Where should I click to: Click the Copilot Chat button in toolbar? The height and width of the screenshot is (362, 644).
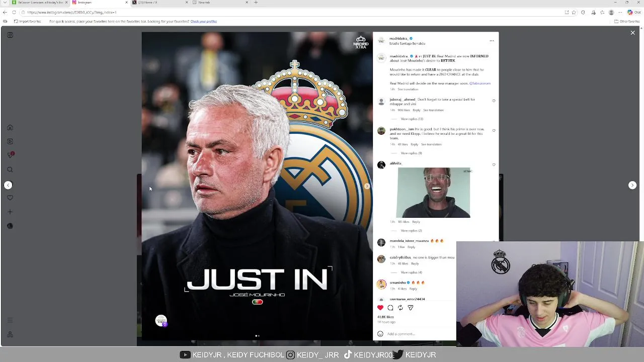pyautogui.click(x=634, y=13)
